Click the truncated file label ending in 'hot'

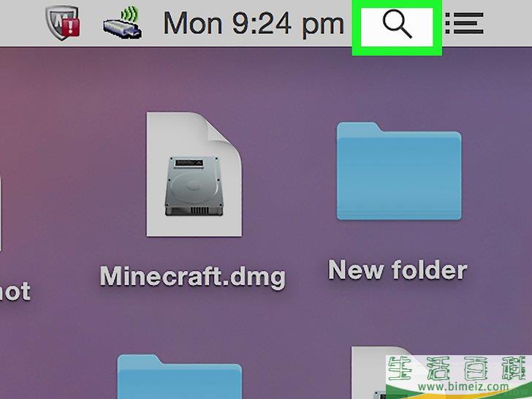tap(15, 292)
